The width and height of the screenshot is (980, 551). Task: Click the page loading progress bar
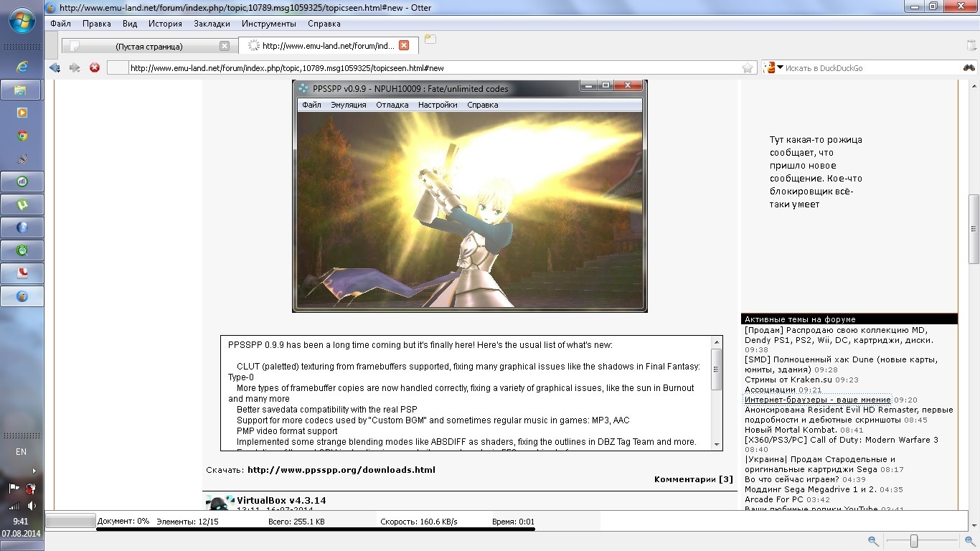coord(70,521)
